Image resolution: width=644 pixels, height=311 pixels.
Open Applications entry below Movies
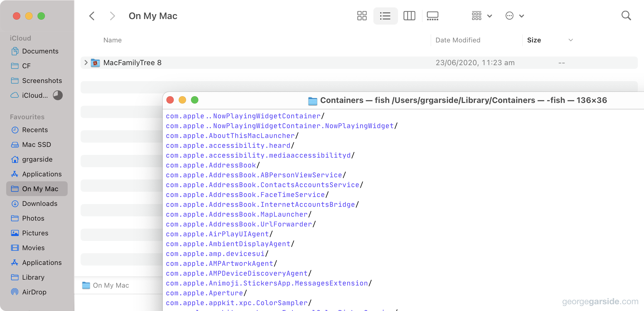click(x=37, y=262)
